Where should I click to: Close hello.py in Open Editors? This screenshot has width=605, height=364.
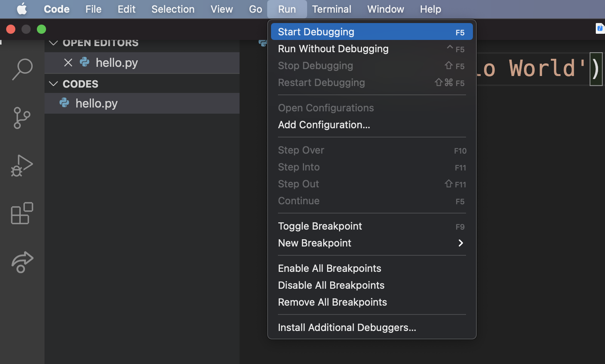[68, 63]
